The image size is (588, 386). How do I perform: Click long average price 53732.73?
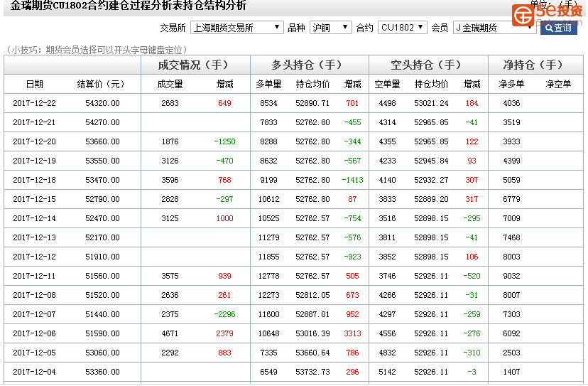tap(312, 372)
